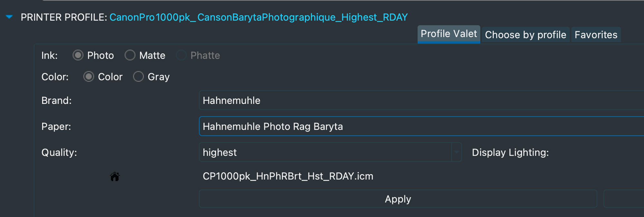
Task: Click the CP1000pk_HnPhRBrt_Hst_RDAY.icm filename
Action: coord(288,176)
